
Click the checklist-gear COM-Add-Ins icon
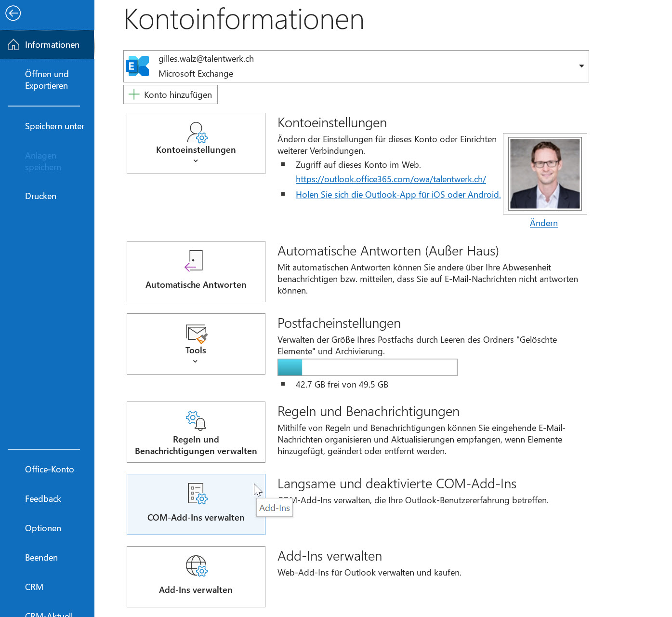tap(197, 494)
